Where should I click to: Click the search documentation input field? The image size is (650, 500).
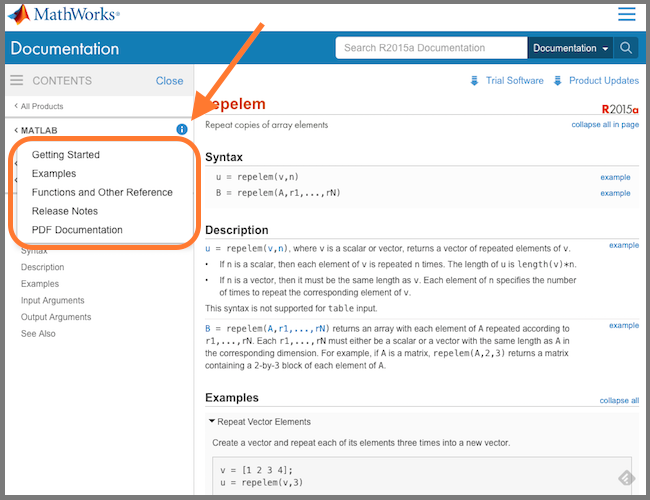431,48
